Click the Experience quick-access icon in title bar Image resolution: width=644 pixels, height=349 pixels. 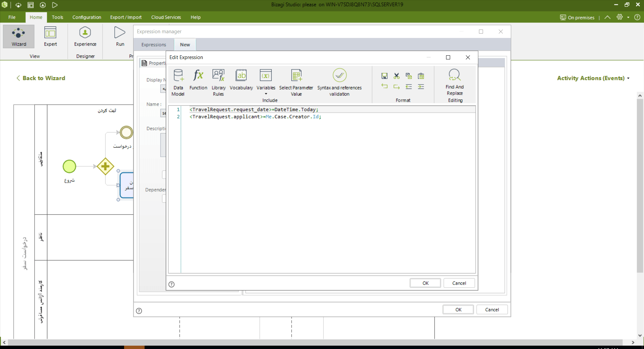click(43, 5)
